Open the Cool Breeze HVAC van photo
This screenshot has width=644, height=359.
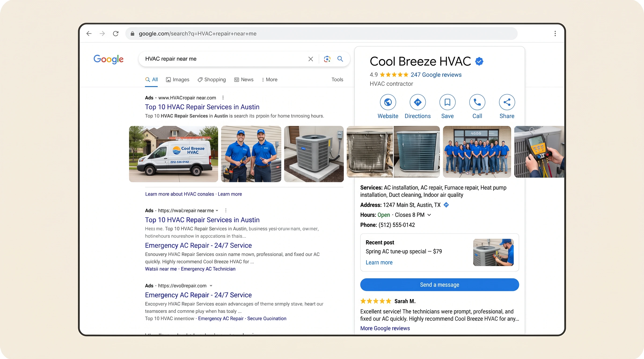pos(173,154)
